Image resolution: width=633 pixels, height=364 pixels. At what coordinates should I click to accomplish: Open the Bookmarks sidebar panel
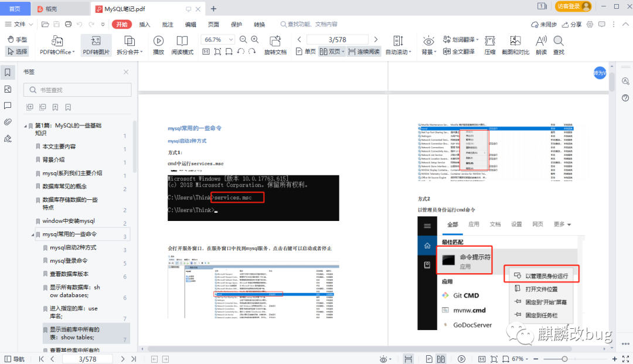[8, 72]
